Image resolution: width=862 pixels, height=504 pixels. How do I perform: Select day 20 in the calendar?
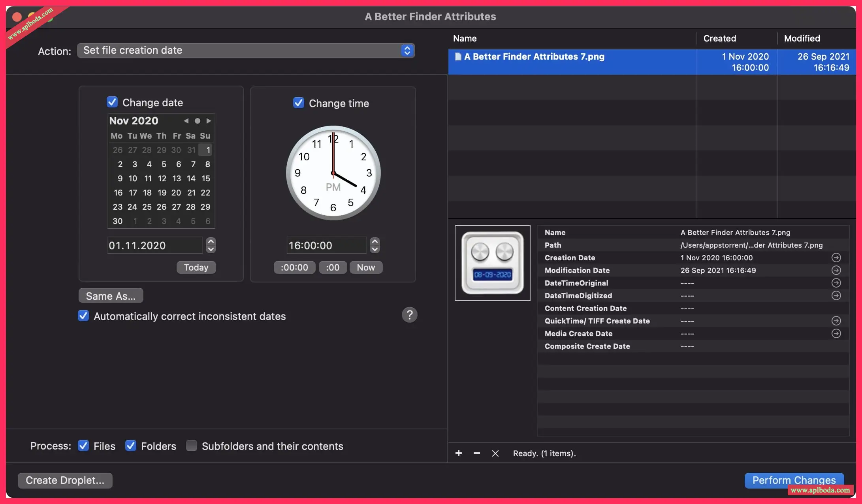[176, 193]
